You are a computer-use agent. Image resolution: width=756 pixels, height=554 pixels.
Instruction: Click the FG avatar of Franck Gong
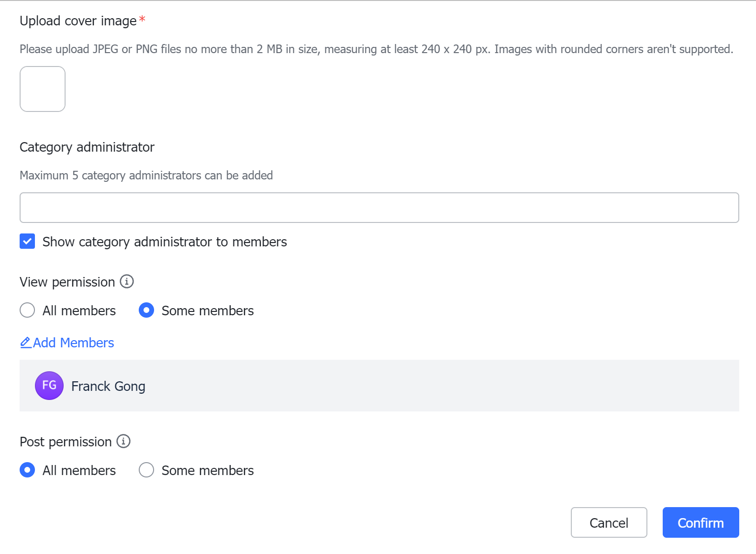pos(49,386)
